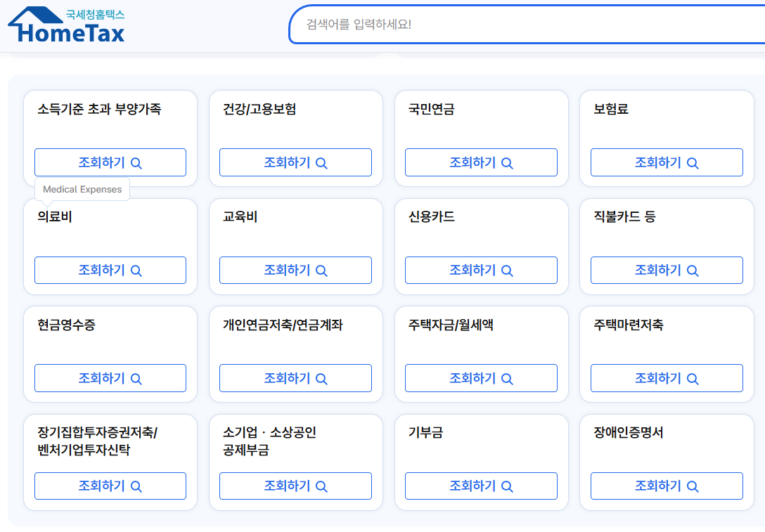The width and height of the screenshot is (765, 532).
Task: Click the HomeTax house logo
Action: pos(66,25)
